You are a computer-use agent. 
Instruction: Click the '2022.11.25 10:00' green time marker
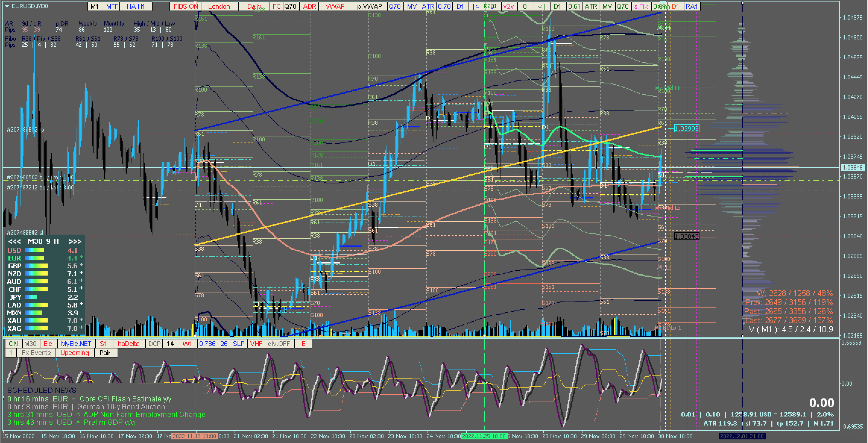[x=484, y=436]
